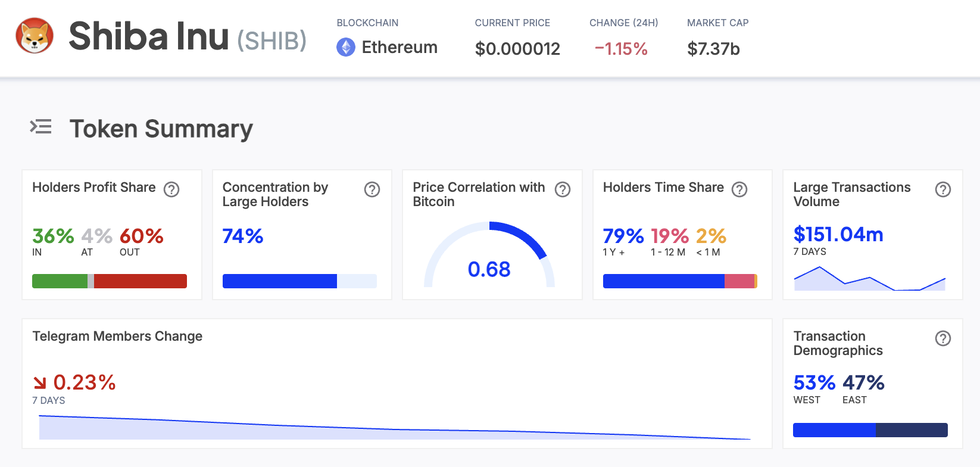Click the West/East demographics bar

pos(870,430)
